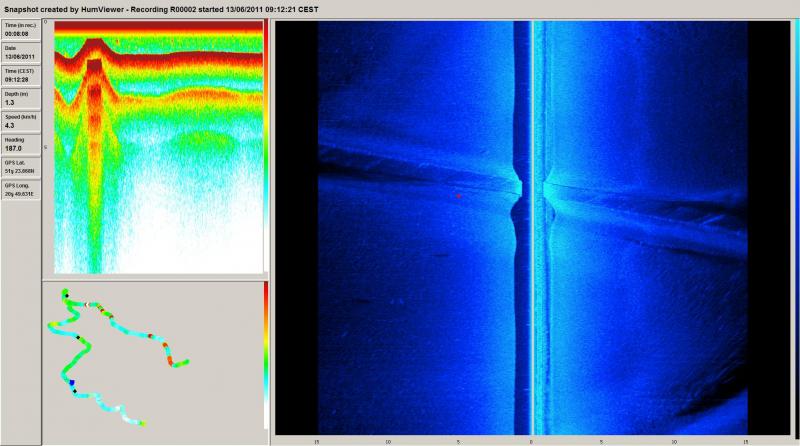Image resolution: width=800 pixels, height=446 pixels.
Task: Click the Time (CEST) field 09:12:28
Action: (21, 79)
